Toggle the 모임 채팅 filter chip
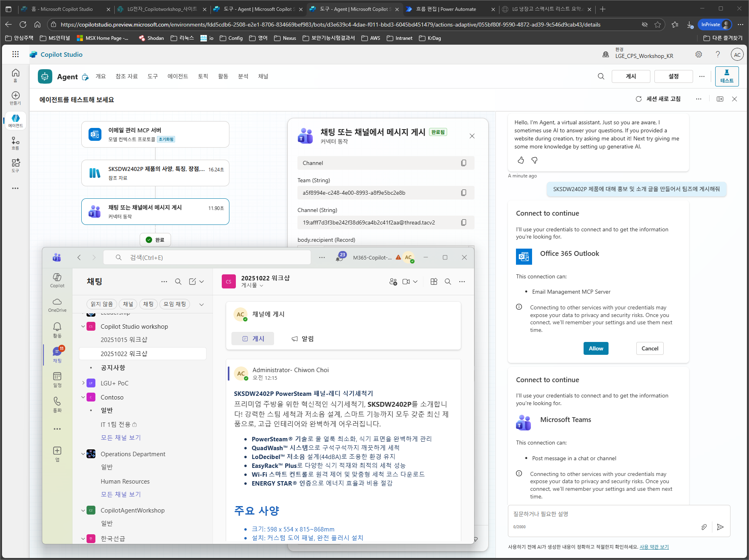The width and height of the screenshot is (749, 560). 175,304
